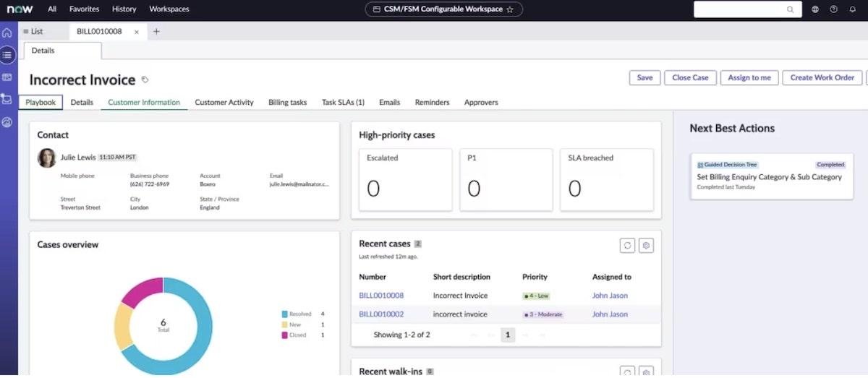Switch to the Customer Activity tab
The height and width of the screenshot is (378, 868).
(x=224, y=103)
